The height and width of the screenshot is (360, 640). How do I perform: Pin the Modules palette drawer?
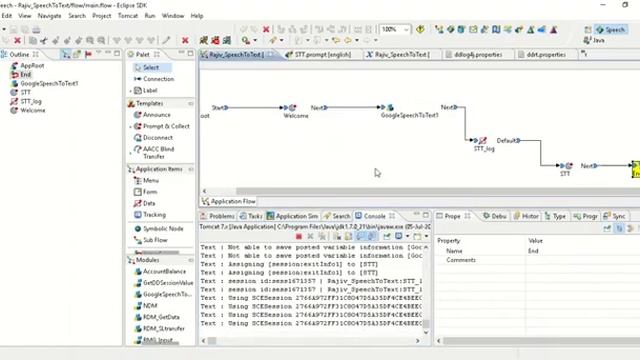point(191,260)
